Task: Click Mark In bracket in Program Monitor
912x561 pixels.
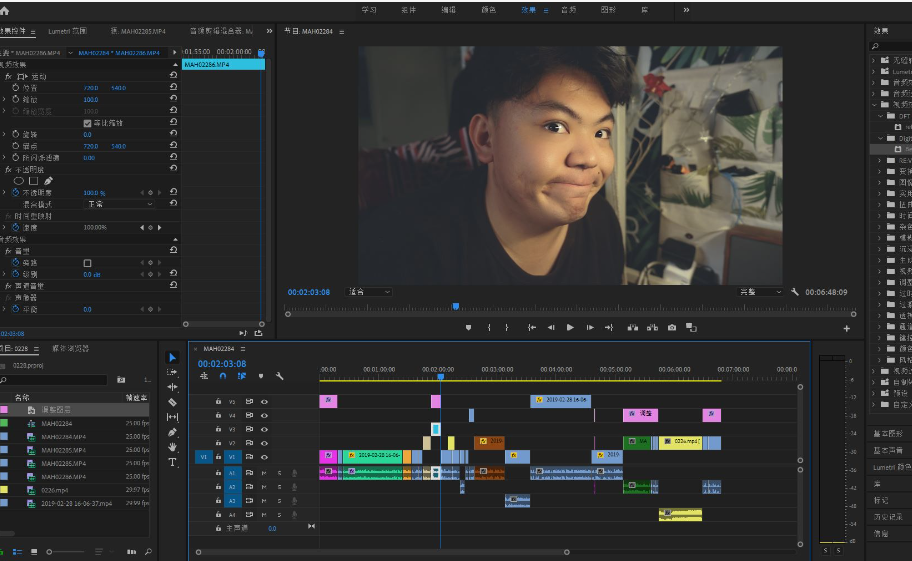Action: [x=489, y=328]
